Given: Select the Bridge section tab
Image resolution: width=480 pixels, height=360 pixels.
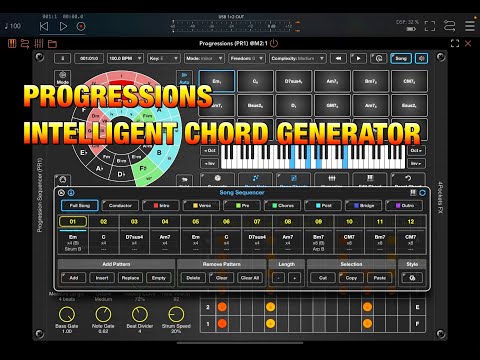Looking at the screenshot, I should [364, 205].
